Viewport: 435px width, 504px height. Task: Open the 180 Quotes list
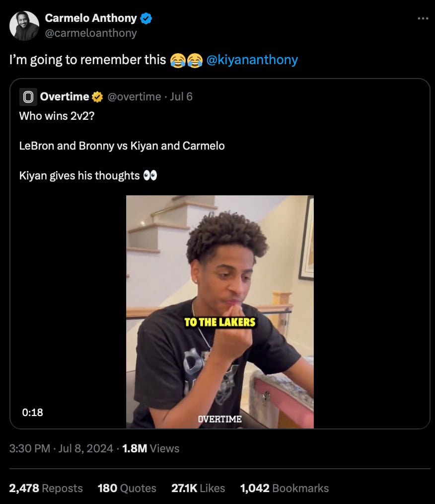(127, 488)
